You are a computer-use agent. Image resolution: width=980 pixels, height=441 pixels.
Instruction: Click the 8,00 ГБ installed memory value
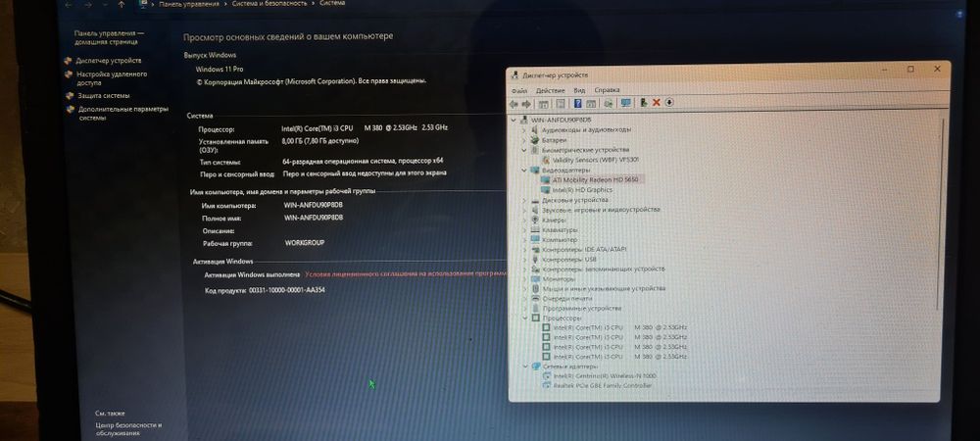pyautogui.click(x=320, y=141)
